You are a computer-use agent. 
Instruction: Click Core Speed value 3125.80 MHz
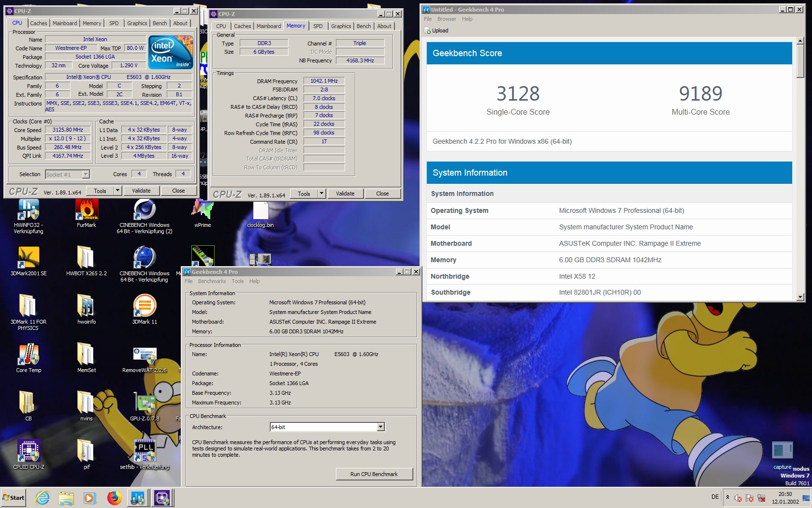pos(68,130)
